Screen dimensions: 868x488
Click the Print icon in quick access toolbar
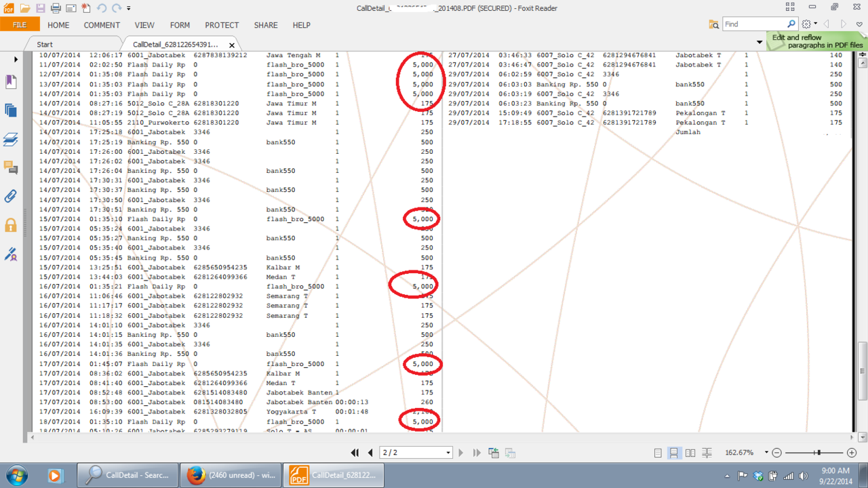tap(56, 8)
